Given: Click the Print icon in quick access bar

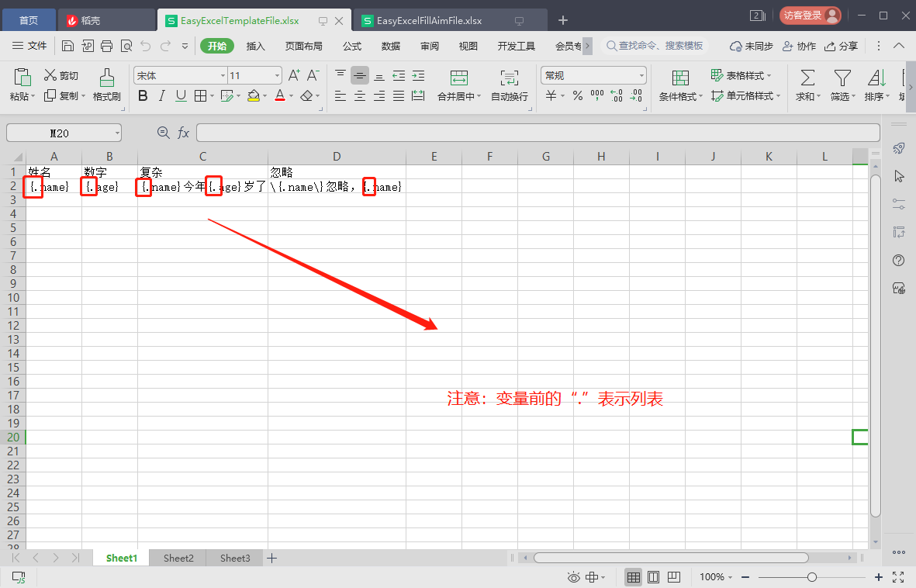Looking at the screenshot, I should [107, 46].
